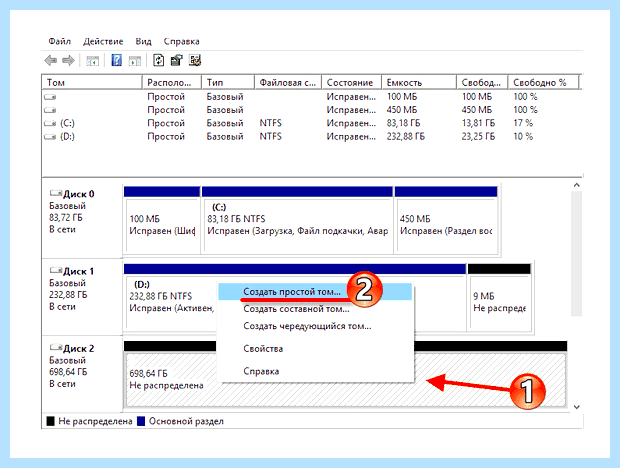Click the view settings toolbar icon
This screenshot has width=620, height=468.
[x=195, y=60]
